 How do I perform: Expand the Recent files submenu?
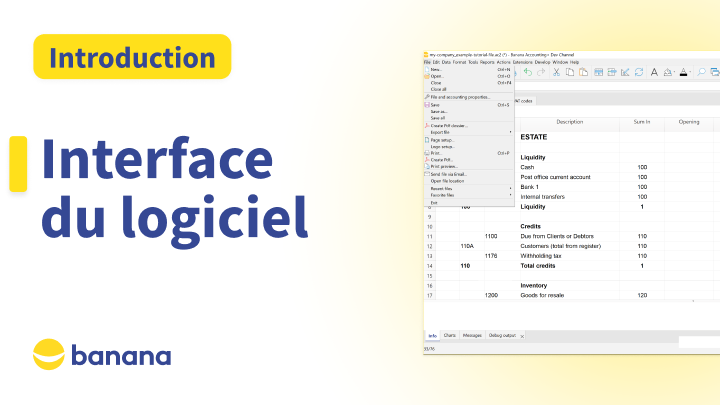(468, 188)
